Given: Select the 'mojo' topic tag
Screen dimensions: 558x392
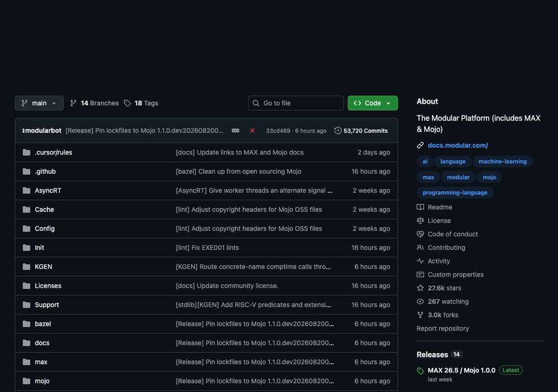Looking at the screenshot, I should click(x=489, y=177).
